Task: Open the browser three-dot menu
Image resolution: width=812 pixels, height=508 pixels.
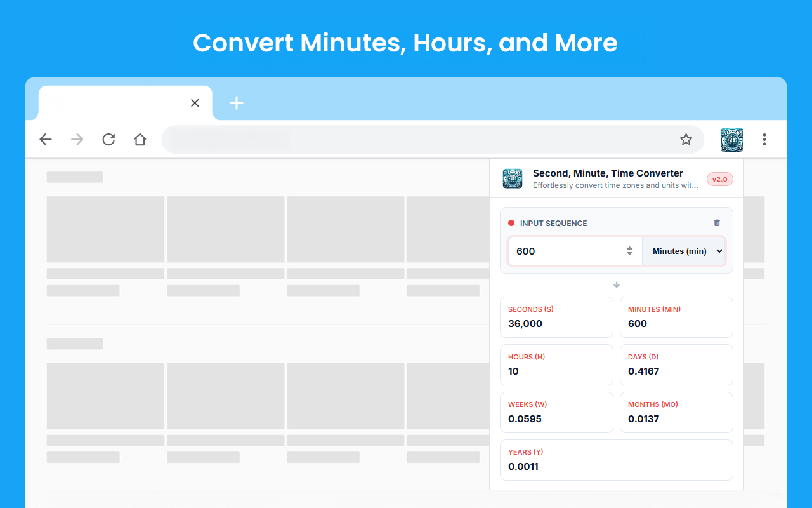Action: (x=764, y=140)
